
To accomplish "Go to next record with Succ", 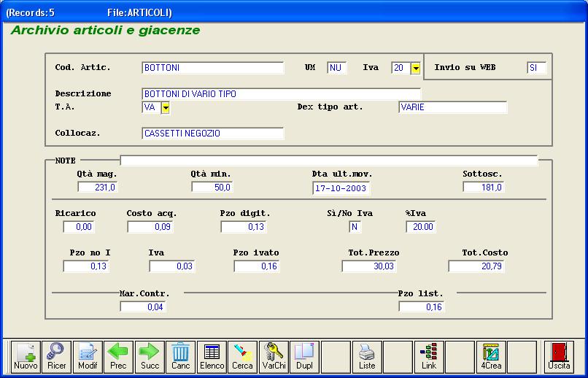I will [150, 357].
